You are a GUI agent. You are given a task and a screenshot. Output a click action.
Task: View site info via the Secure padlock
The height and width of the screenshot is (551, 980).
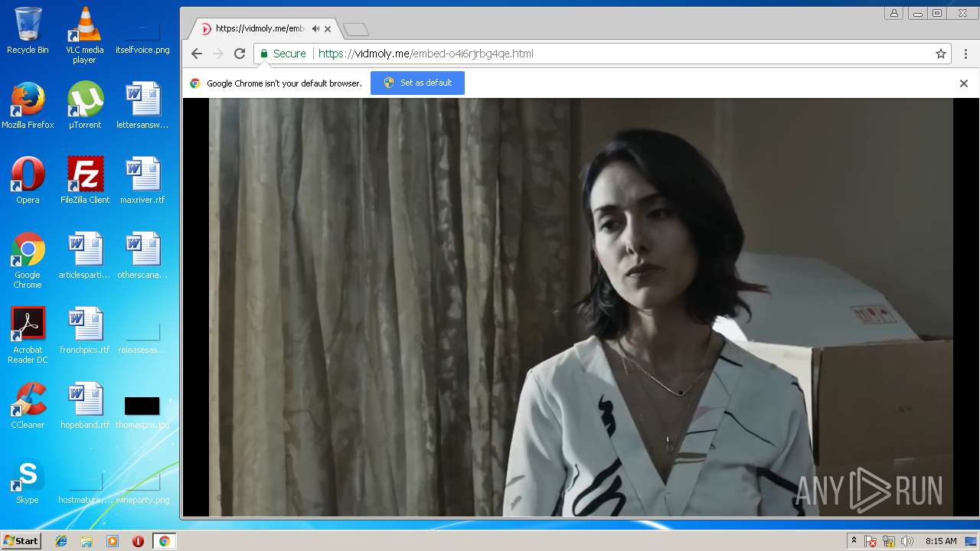coord(283,54)
